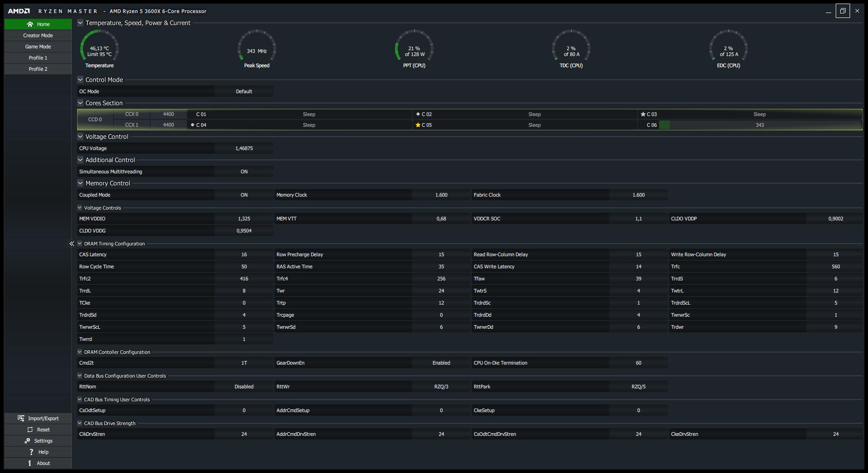Click the RttWr RZQ/3 value

[441, 387]
